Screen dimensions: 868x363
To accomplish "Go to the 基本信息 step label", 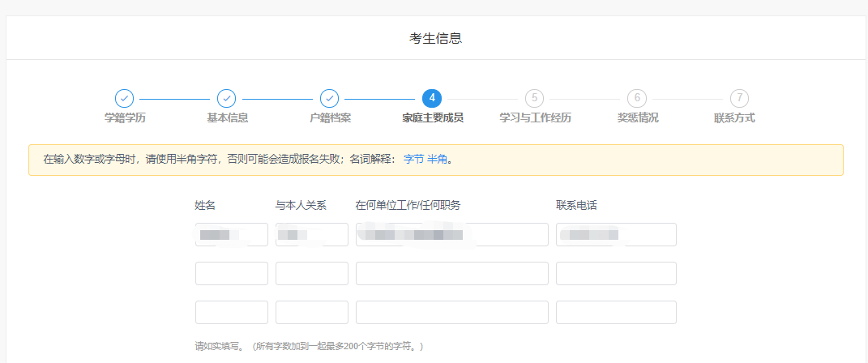I will [x=227, y=118].
